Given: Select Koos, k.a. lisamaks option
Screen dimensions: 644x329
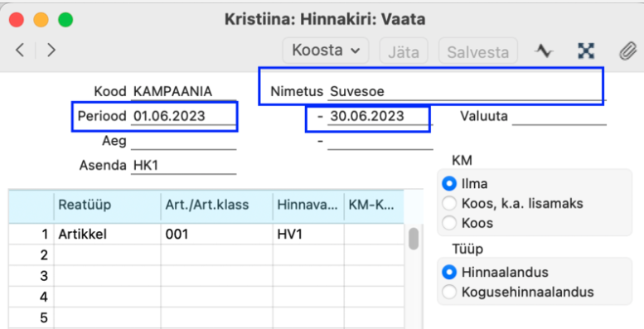Looking at the screenshot, I should (x=449, y=203).
